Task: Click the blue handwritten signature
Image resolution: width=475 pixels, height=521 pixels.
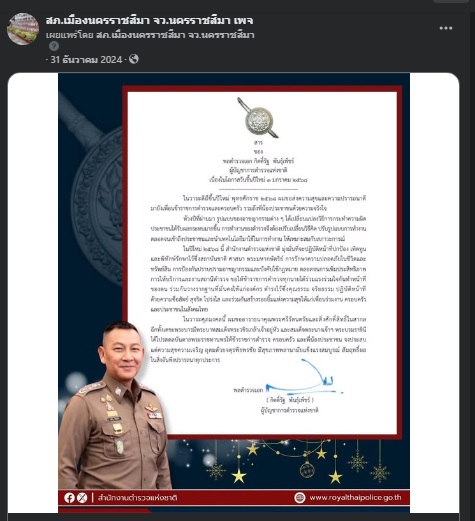Action: (x=305, y=378)
